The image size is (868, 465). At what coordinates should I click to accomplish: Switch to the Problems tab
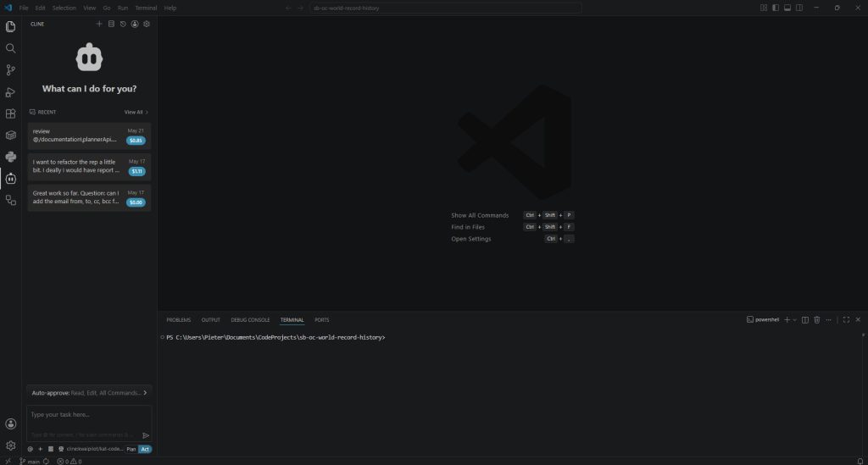pyautogui.click(x=178, y=319)
